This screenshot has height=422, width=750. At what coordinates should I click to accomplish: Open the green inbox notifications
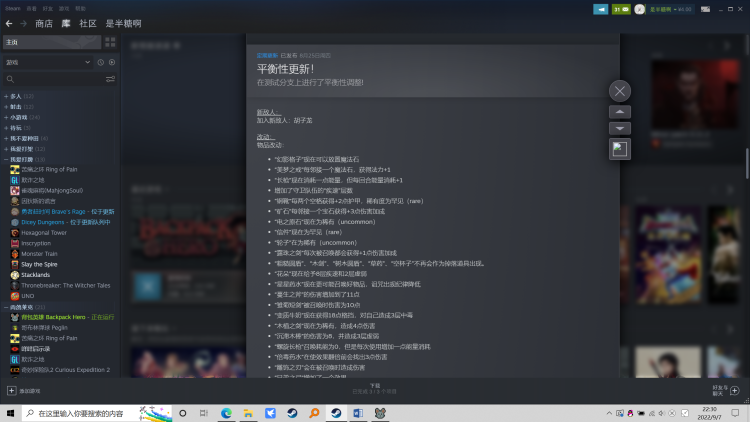coord(621,9)
